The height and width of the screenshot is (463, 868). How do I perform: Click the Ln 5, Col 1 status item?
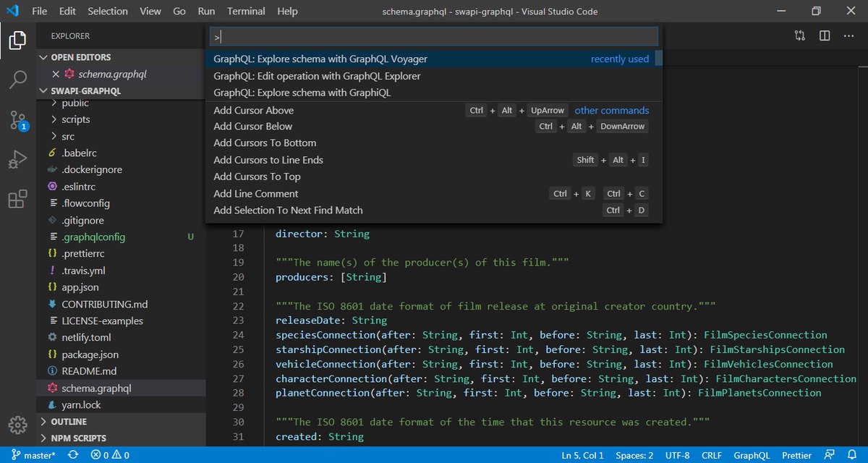tap(582, 455)
